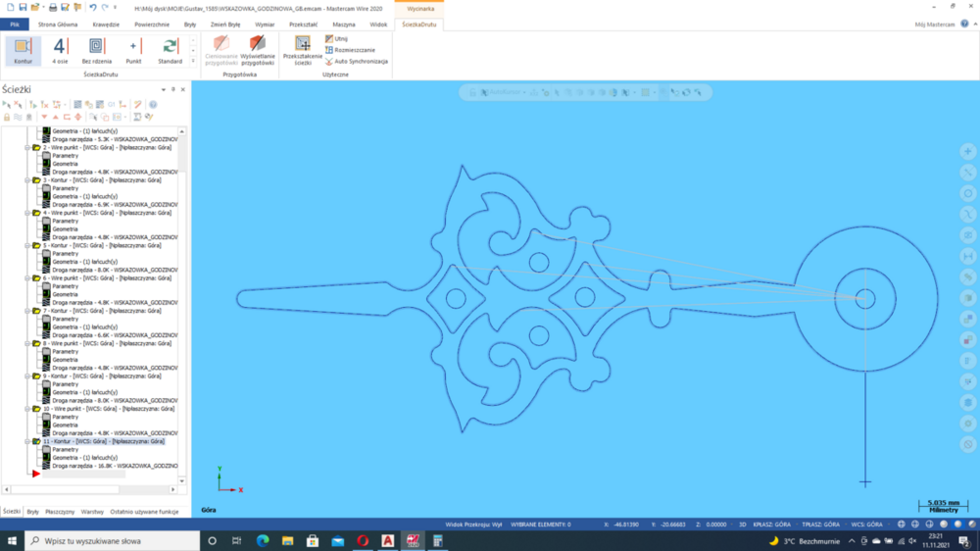Click horizontal scrollbar right arrow in tree
This screenshot has width=980, height=551.
click(173, 489)
